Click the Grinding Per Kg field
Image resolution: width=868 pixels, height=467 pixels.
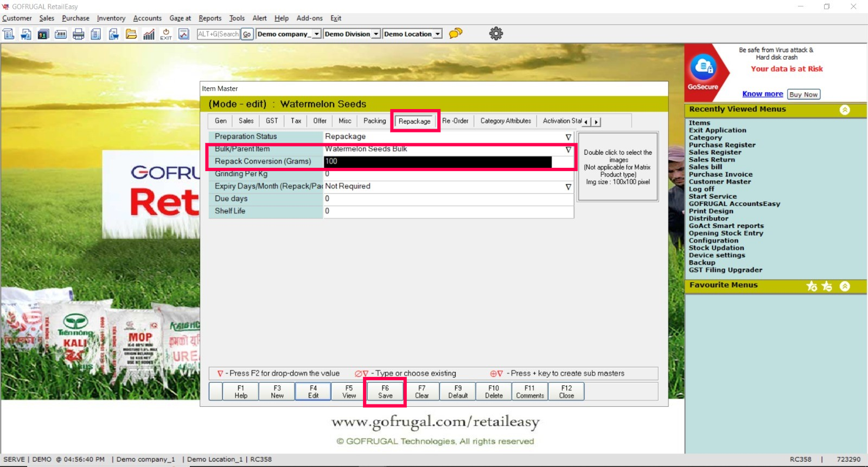tap(448, 174)
